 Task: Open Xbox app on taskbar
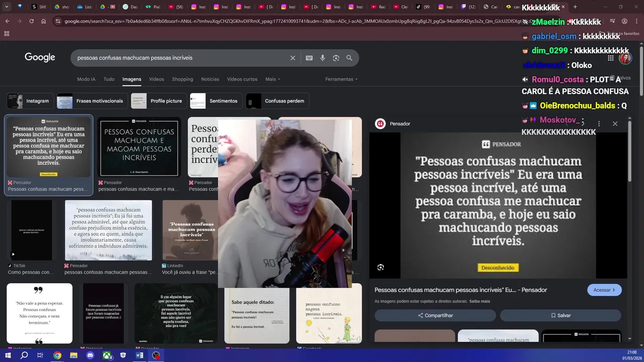(107, 355)
